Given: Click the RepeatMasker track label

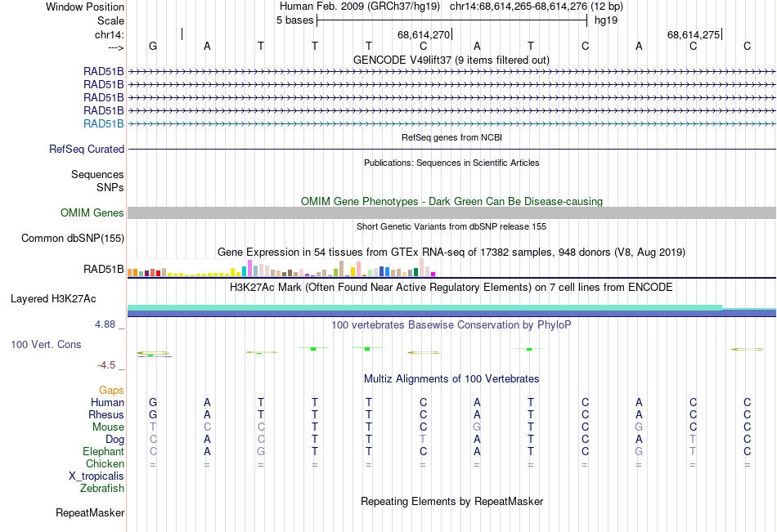Looking at the screenshot, I should point(90,512).
